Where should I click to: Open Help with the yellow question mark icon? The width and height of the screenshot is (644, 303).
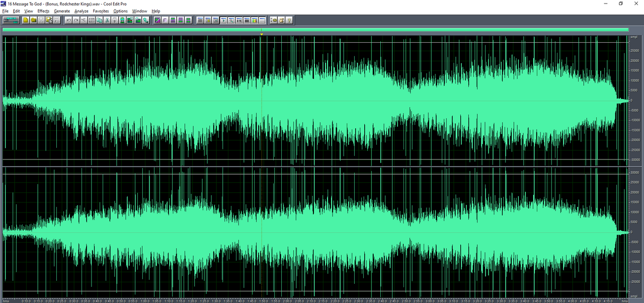point(289,20)
